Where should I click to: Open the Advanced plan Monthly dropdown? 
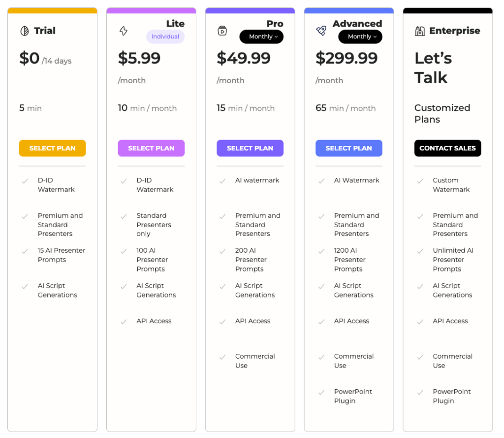pos(360,36)
